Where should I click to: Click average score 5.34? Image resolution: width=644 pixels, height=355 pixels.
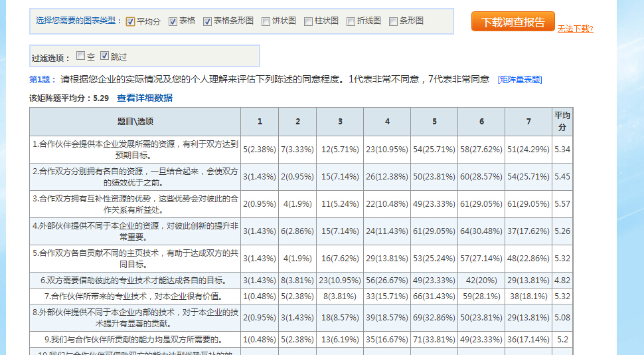pos(562,150)
